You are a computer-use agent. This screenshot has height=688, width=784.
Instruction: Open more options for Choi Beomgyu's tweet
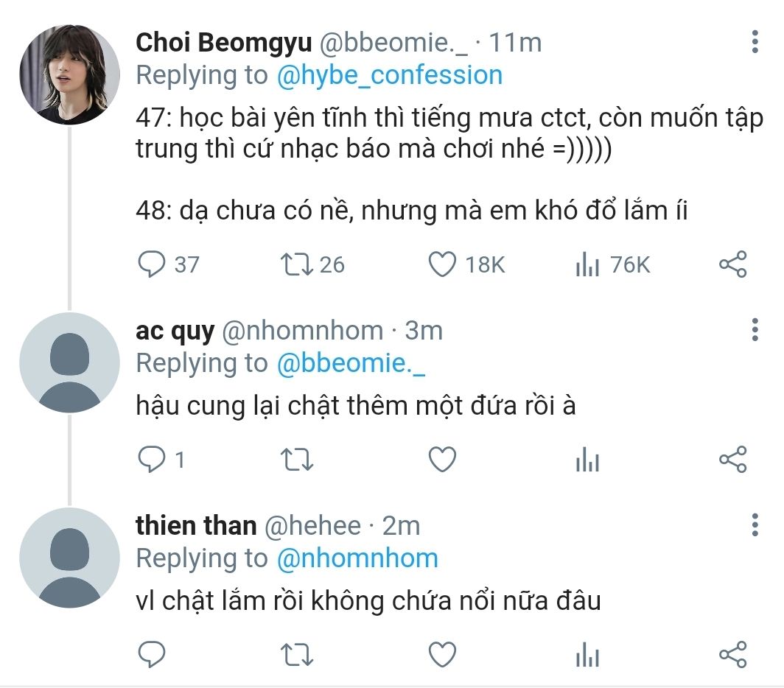[755, 42]
